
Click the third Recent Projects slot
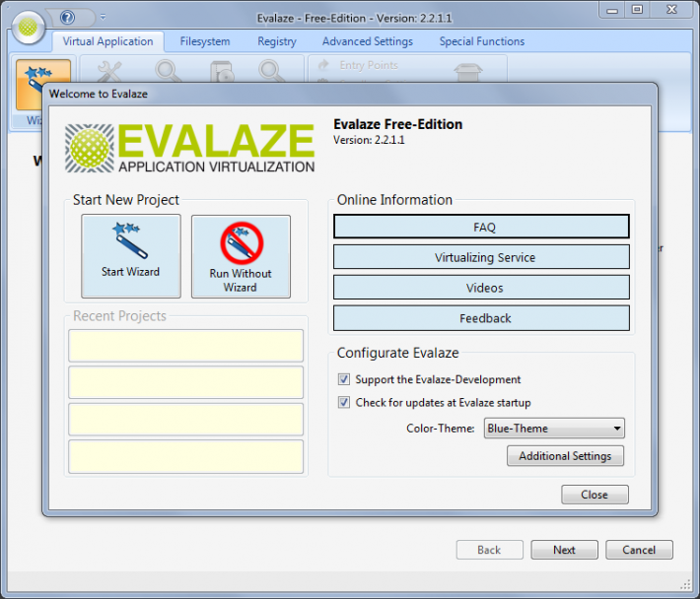point(185,420)
